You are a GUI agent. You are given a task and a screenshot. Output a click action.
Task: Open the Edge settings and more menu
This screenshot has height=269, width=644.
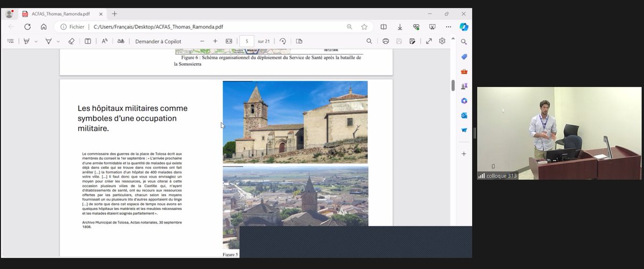tap(449, 27)
